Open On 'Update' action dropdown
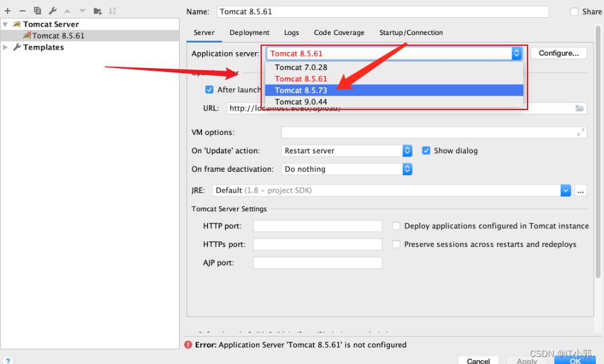This screenshot has width=604, height=364. click(x=347, y=151)
